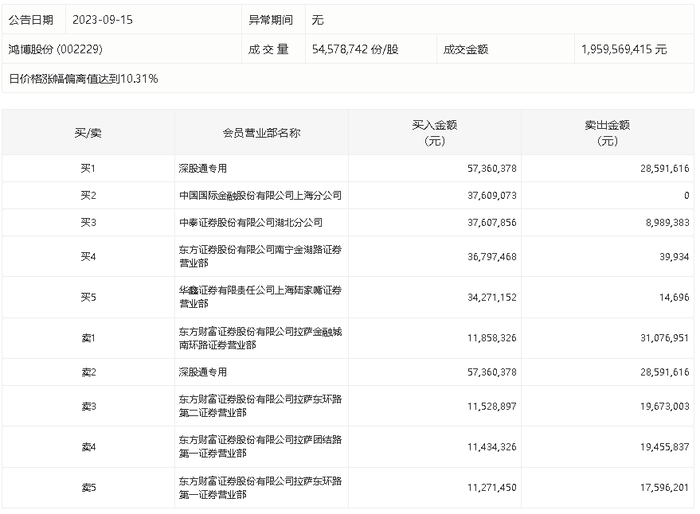Click 东方财富拉萨团结路第一证券营业部 name

260,447
